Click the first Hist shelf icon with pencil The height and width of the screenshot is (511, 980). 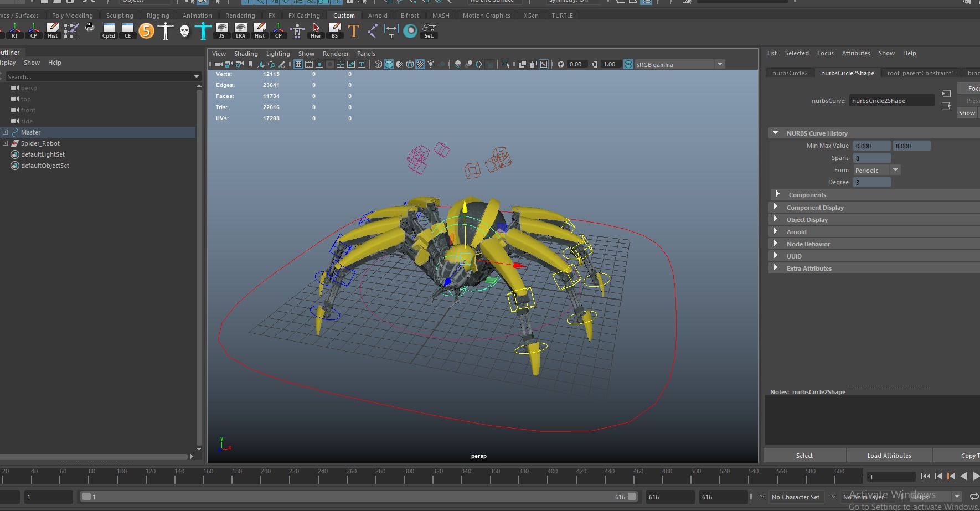[52, 30]
